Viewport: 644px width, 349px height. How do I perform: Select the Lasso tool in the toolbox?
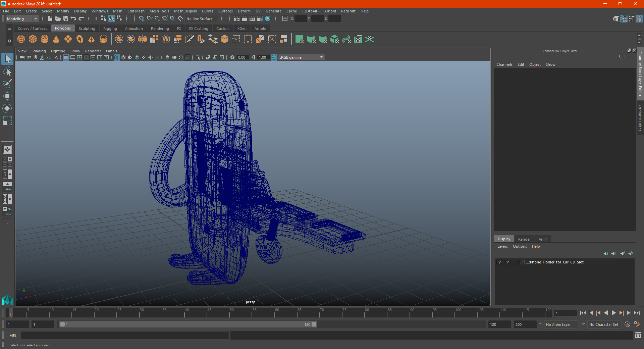[x=7, y=71]
